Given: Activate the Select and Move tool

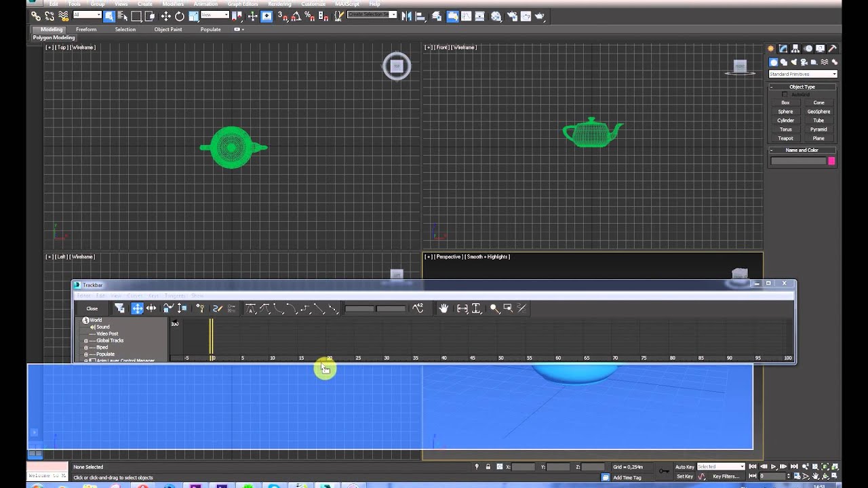Looking at the screenshot, I should pyautogui.click(x=165, y=16).
